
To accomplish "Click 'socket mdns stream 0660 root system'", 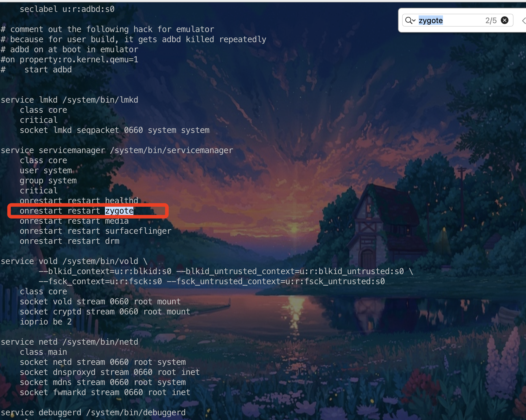I will click(x=103, y=382).
